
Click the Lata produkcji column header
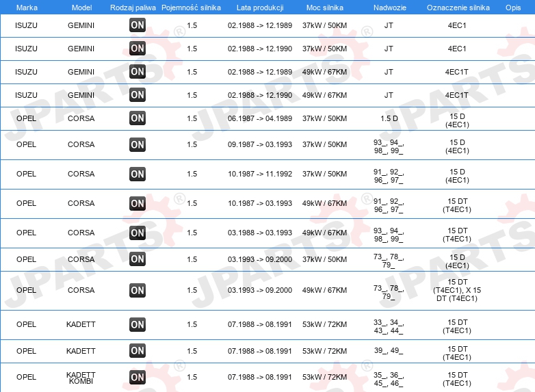pyautogui.click(x=260, y=8)
